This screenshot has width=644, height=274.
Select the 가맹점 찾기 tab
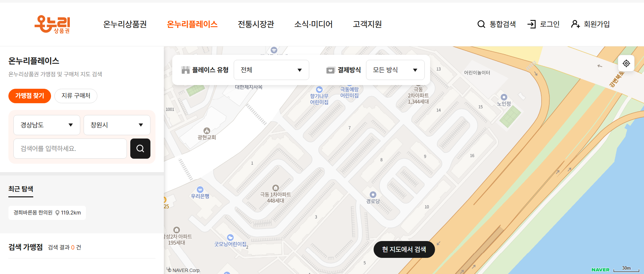point(30,96)
